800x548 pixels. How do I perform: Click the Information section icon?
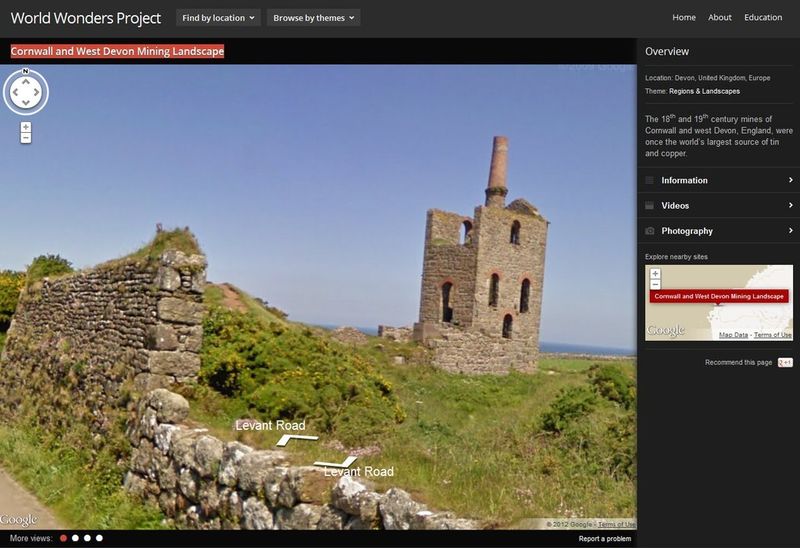(649, 180)
